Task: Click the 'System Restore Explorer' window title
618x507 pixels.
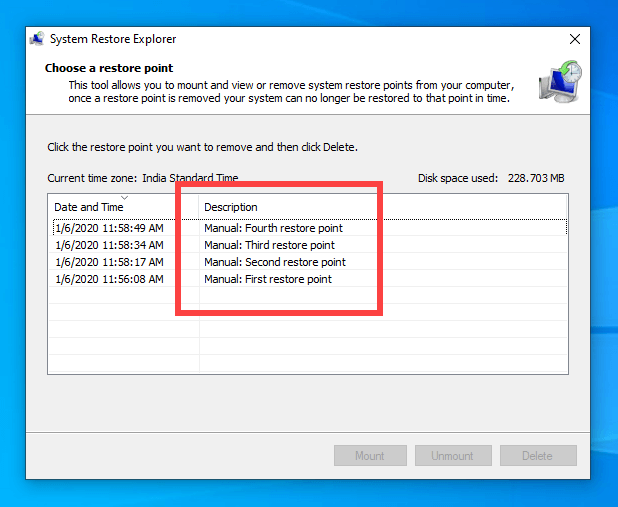Action: pos(113,39)
